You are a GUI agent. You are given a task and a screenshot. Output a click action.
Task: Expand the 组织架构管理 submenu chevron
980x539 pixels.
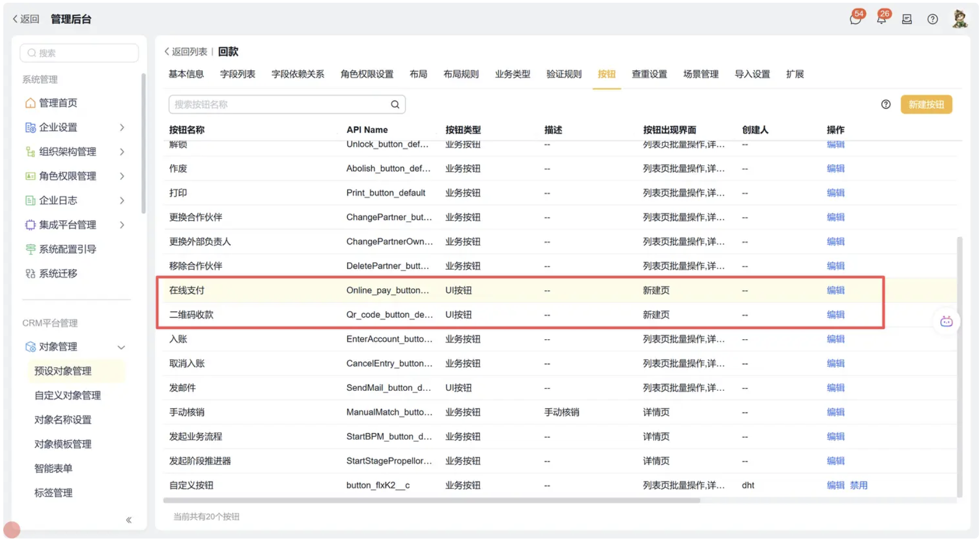click(122, 151)
